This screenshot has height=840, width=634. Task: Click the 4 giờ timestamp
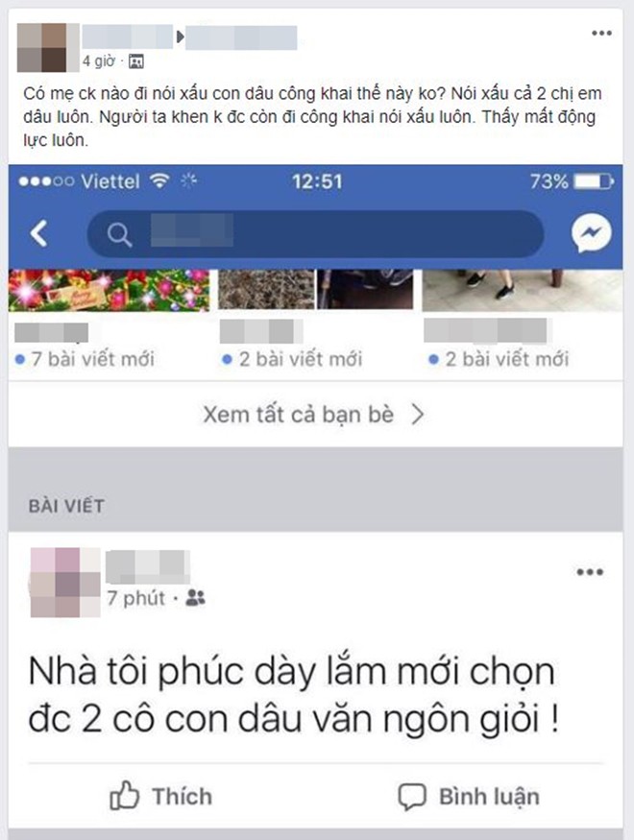coord(99,61)
